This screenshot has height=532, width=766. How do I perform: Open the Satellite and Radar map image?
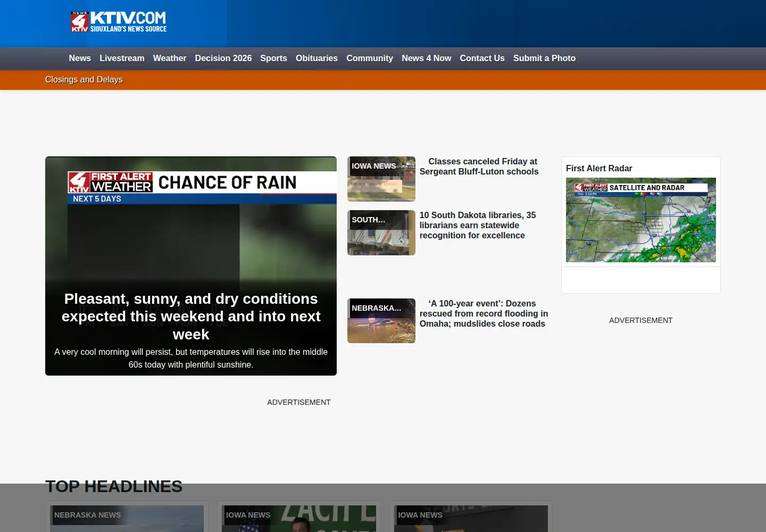pos(641,220)
